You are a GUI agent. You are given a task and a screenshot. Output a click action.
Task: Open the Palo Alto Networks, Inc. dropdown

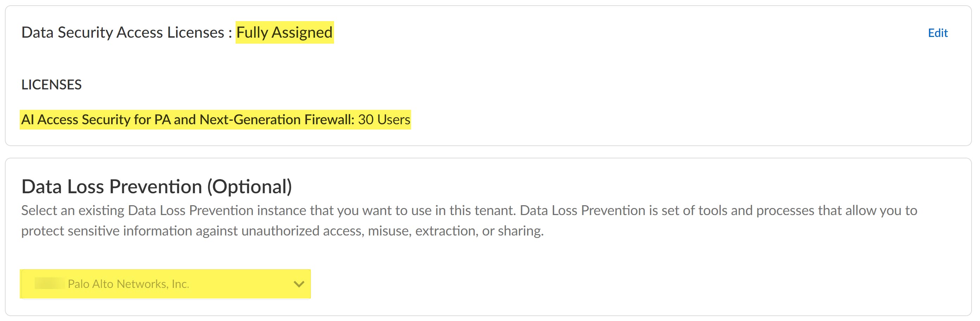coord(166,284)
